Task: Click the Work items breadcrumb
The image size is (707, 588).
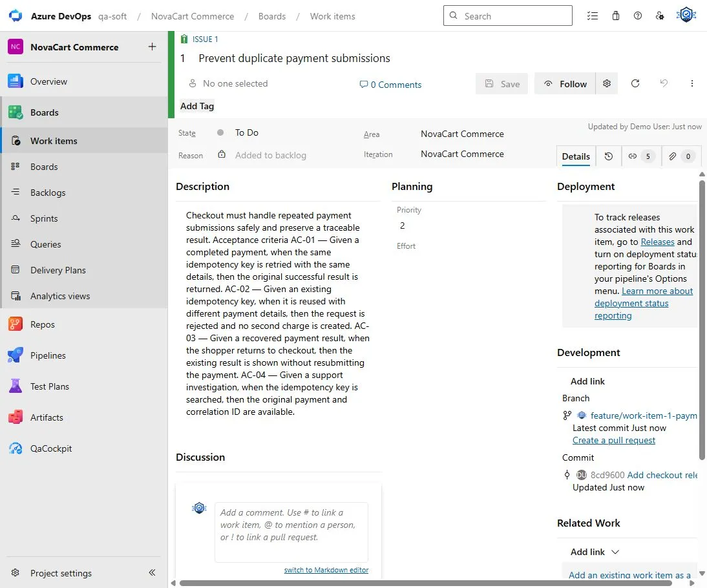Action: click(x=332, y=16)
